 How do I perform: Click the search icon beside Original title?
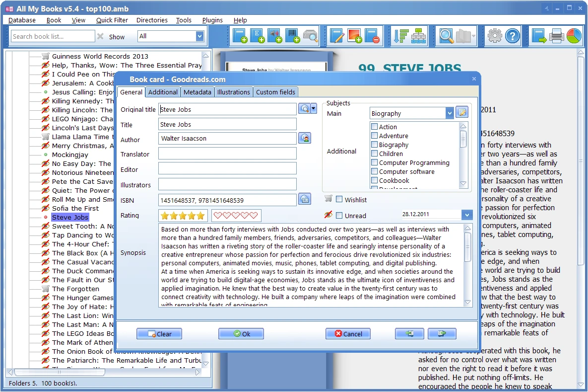pos(305,109)
